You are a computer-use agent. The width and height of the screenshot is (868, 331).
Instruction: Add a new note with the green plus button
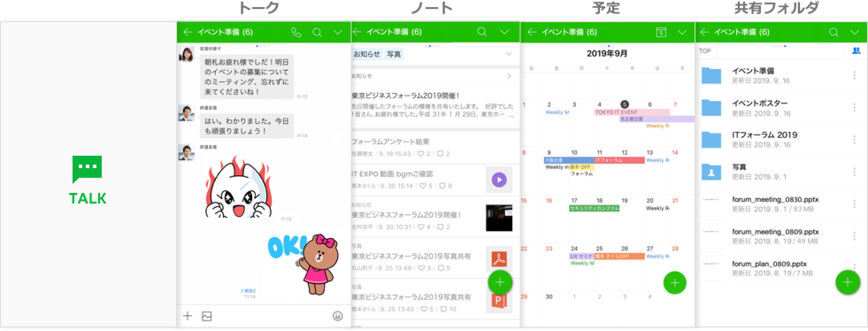point(500,282)
